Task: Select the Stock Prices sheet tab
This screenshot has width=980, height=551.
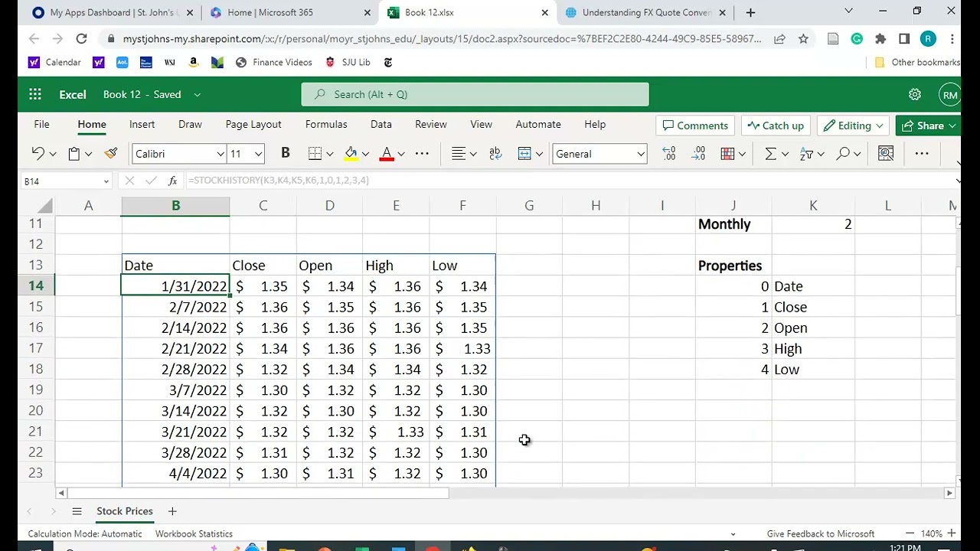Action: (x=125, y=511)
